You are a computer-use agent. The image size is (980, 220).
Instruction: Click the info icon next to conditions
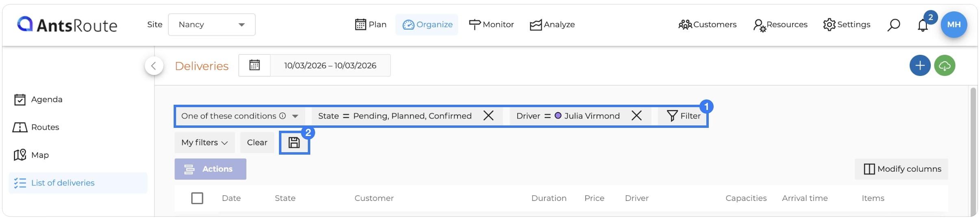[283, 116]
